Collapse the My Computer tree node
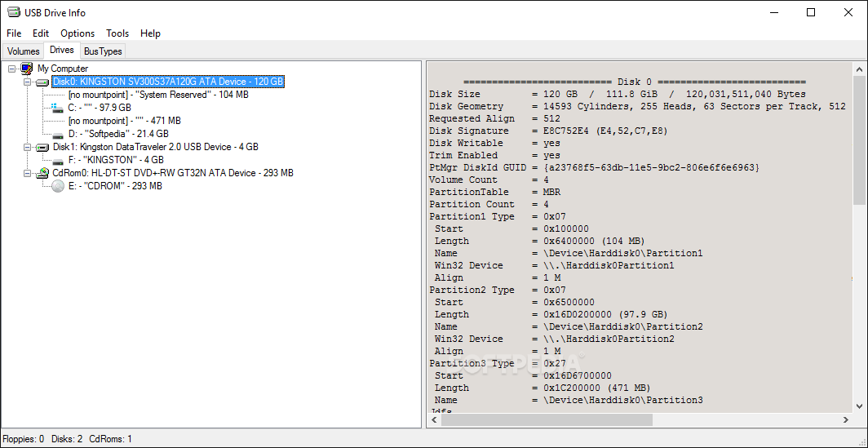Image resolution: width=868 pixels, height=448 pixels. click(x=12, y=69)
